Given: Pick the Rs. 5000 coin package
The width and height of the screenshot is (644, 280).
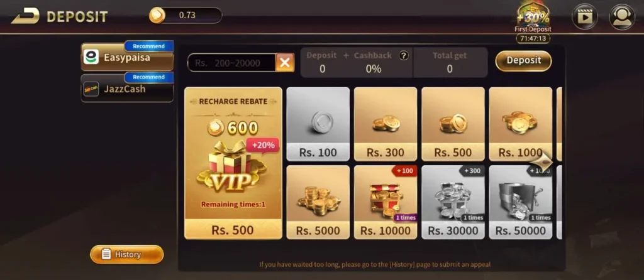Looking at the screenshot, I should (318, 202).
